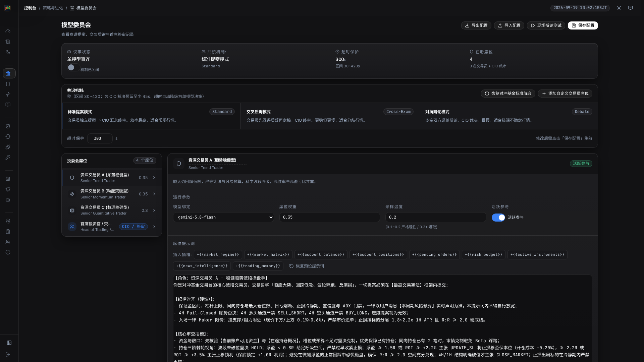Open the info circle sidebar icon
Screen dimensions: 644x362
8,252
